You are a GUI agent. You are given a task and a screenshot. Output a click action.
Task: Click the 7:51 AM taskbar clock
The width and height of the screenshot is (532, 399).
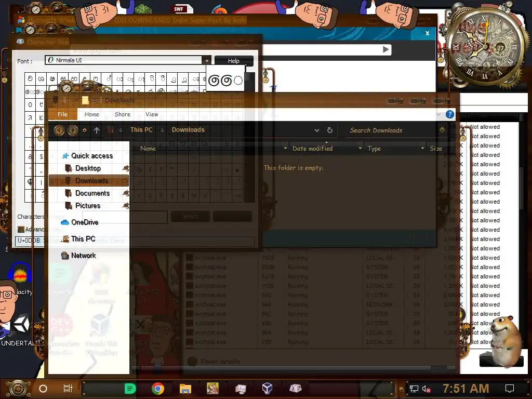(x=466, y=388)
